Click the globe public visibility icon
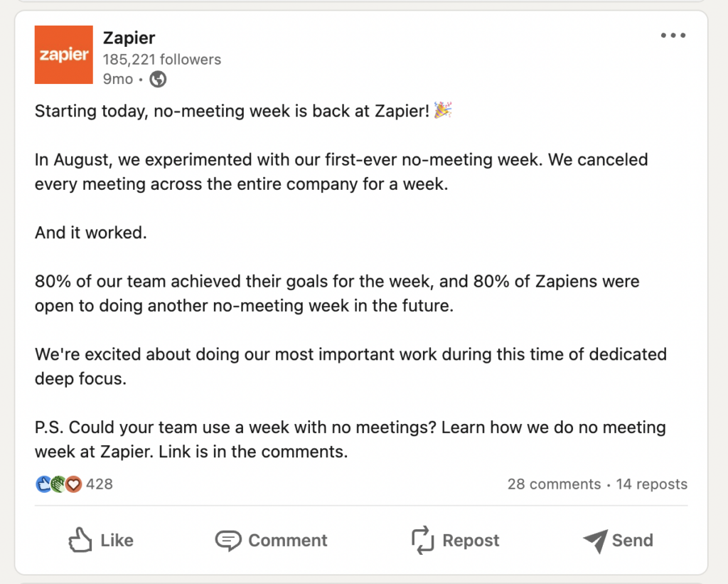The width and height of the screenshot is (728, 584). [x=158, y=79]
